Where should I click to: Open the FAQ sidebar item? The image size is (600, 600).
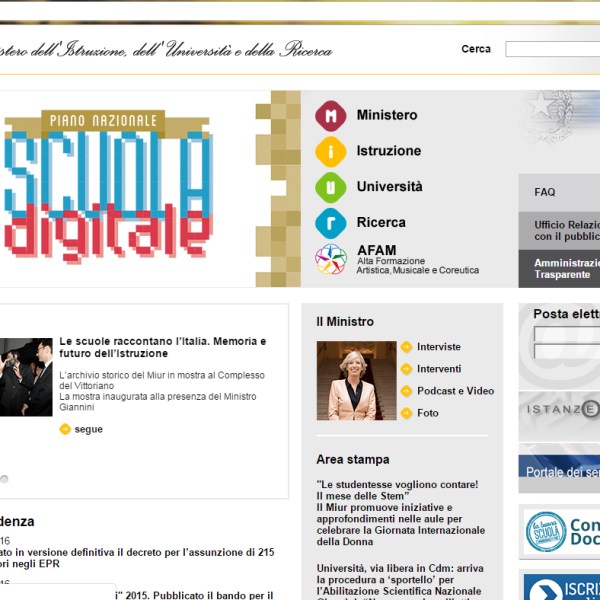pos(559,192)
